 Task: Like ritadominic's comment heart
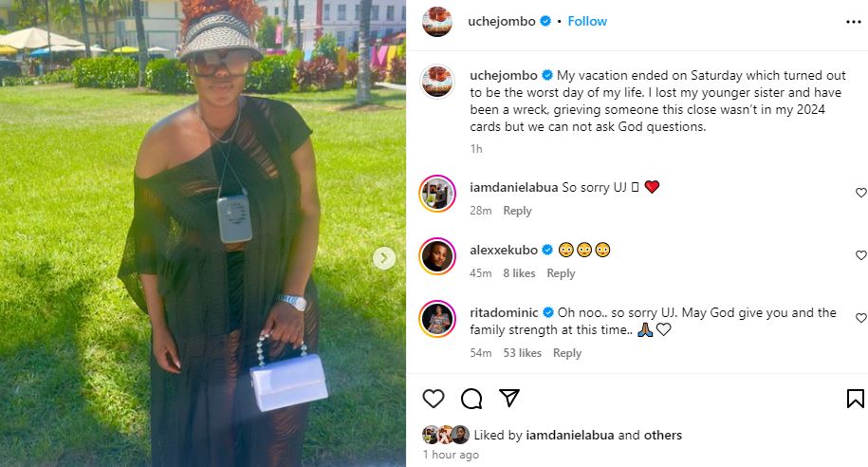pos(861,317)
